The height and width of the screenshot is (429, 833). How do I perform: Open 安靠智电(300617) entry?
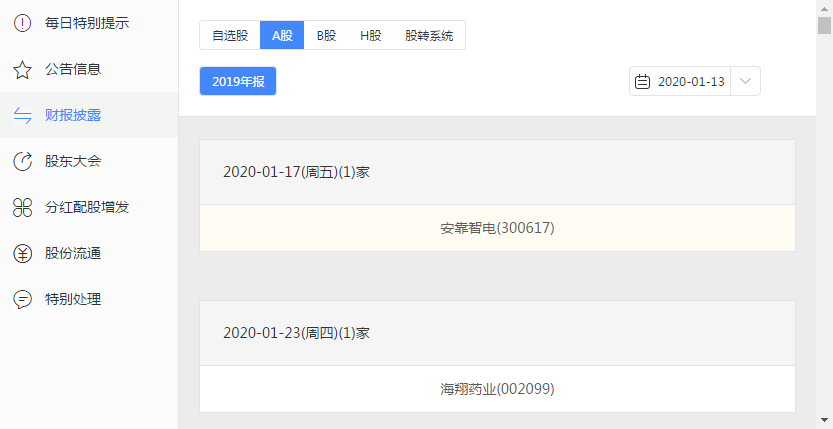coord(497,228)
